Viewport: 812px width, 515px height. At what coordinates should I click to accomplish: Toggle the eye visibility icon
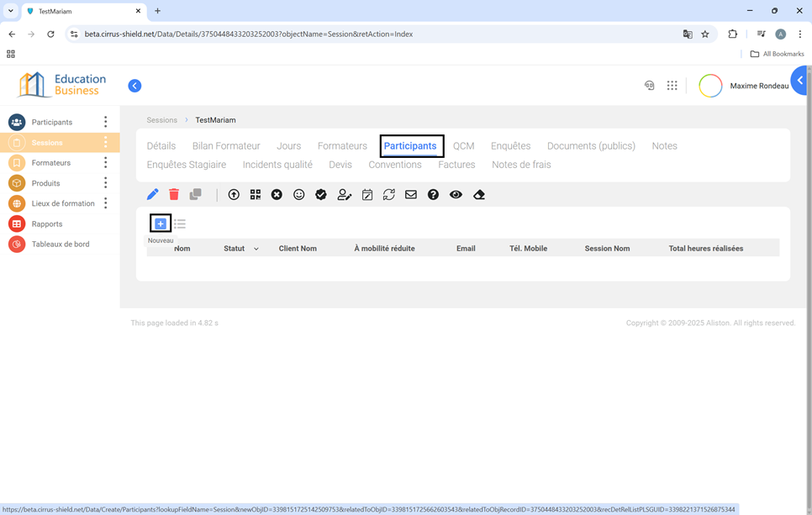pyautogui.click(x=456, y=195)
